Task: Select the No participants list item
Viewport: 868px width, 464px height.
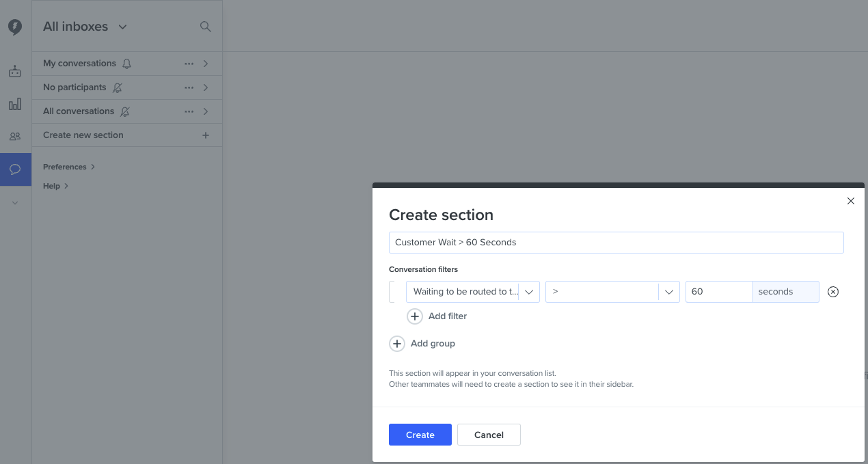Action: pos(127,87)
